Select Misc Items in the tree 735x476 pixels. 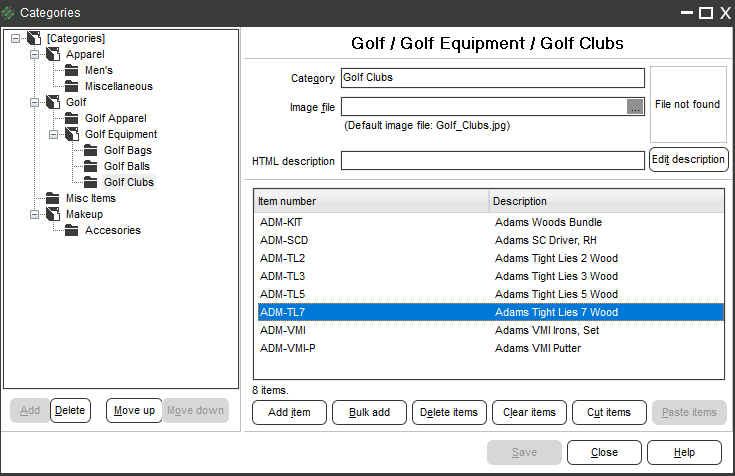pos(90,198)
